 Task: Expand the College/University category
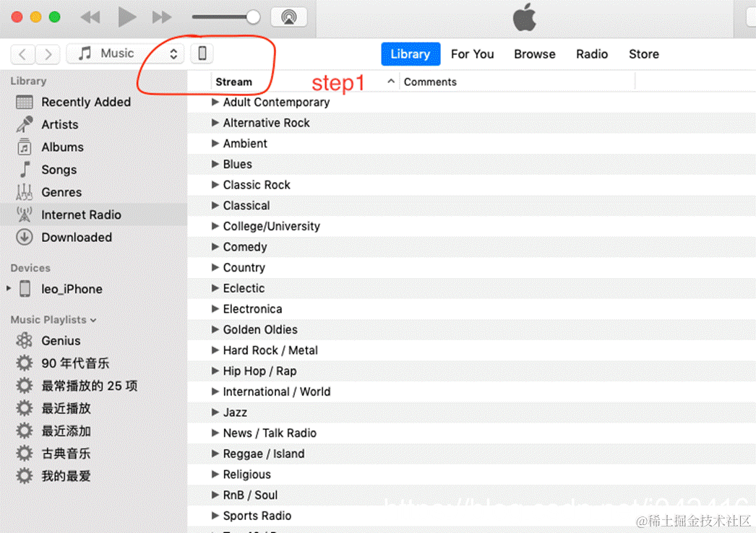pyautogui.click(x=215, y=226)
